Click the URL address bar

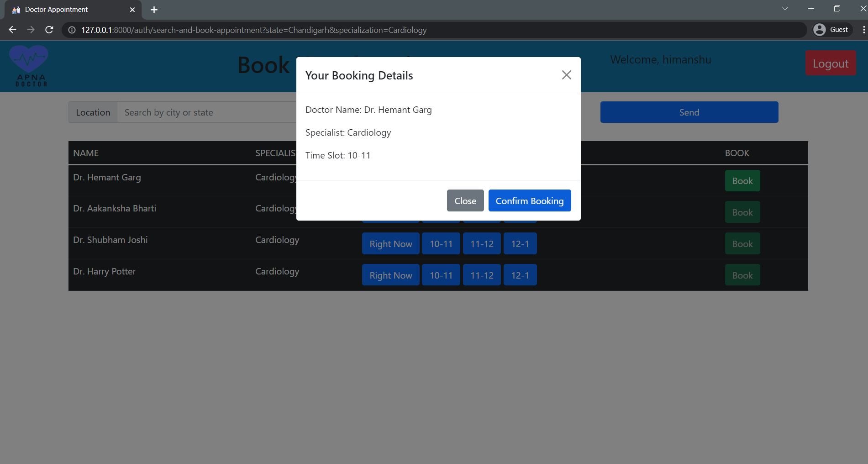434,30
